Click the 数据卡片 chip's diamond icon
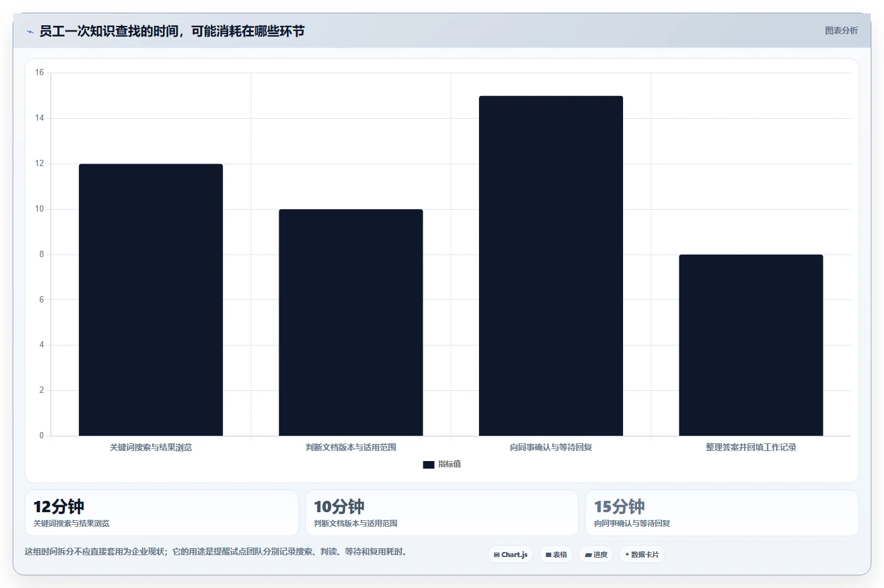This screenshot has height=588, width=884. (x=627, y=555)
